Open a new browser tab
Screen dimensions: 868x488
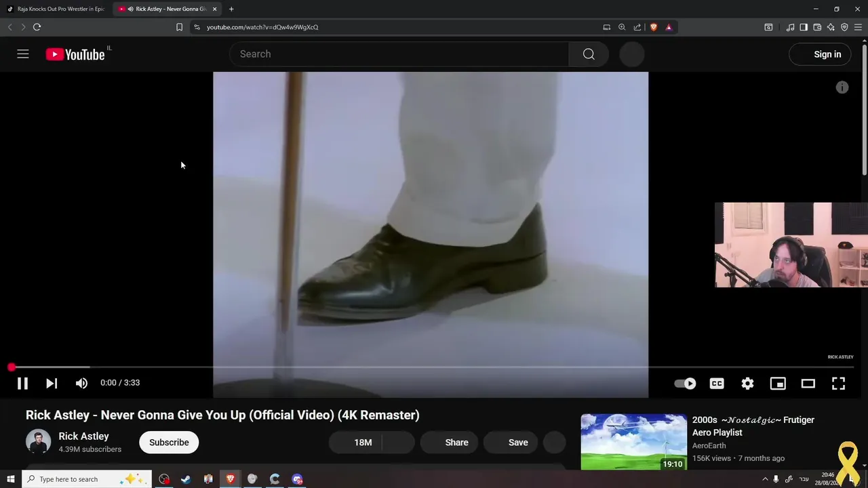(x=231, y=9)
